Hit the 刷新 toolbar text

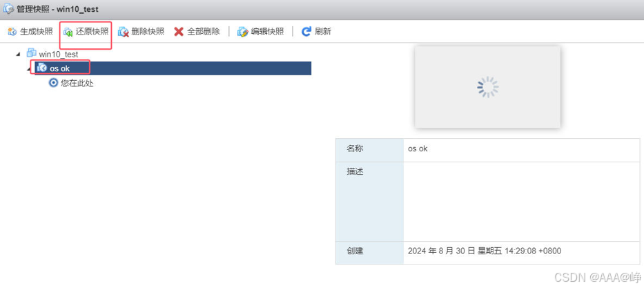tap(323, 32)
